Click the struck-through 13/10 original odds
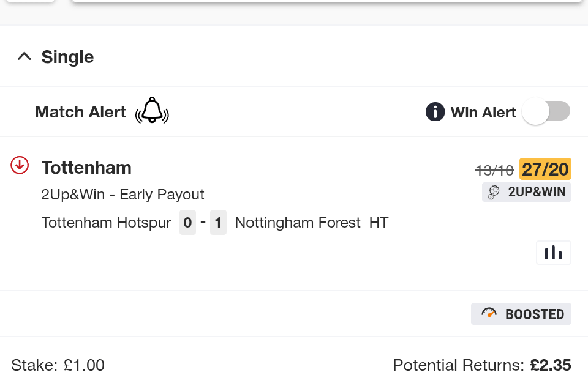Viewport: 588px width, 386px height. click(x=495, y=169)
